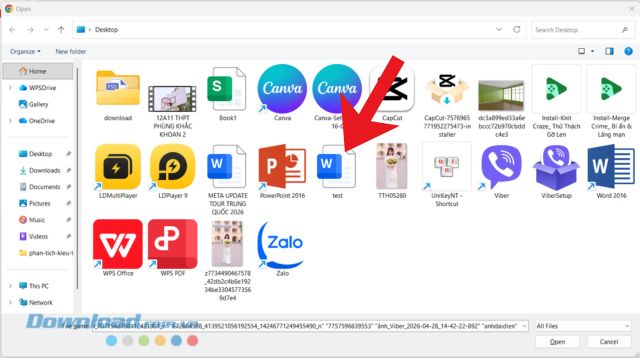Open the Organize menu
The image size is (640, 360).
(25, 51)
